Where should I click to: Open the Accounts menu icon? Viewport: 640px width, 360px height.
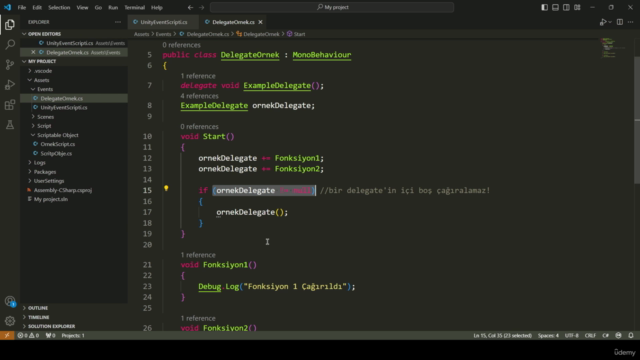10,301
